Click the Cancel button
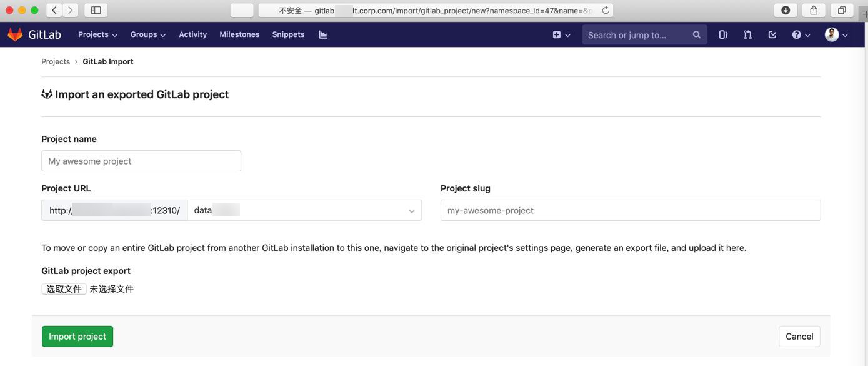This screenshot has height=366, width=868. click(799, 337)
